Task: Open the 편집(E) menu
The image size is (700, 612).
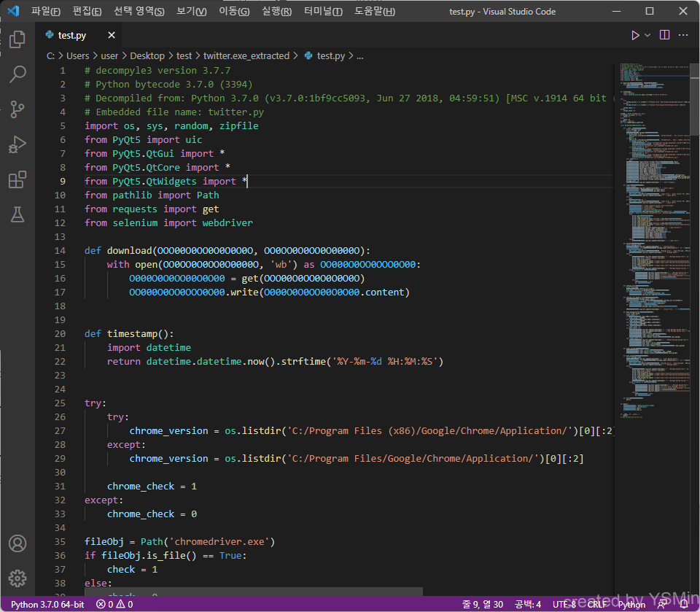Action: pyautogui.click(x=87, y=11)
